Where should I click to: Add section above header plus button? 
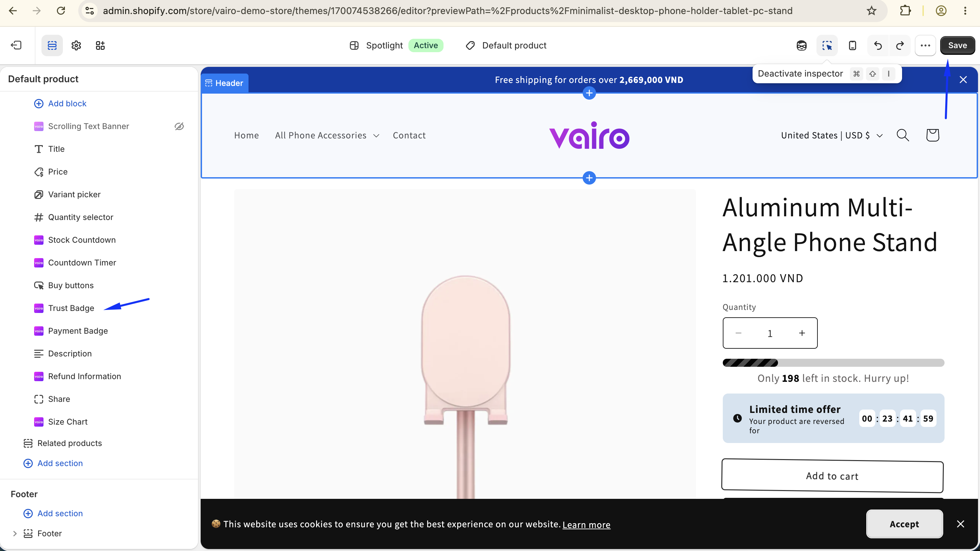pos(589,93)
